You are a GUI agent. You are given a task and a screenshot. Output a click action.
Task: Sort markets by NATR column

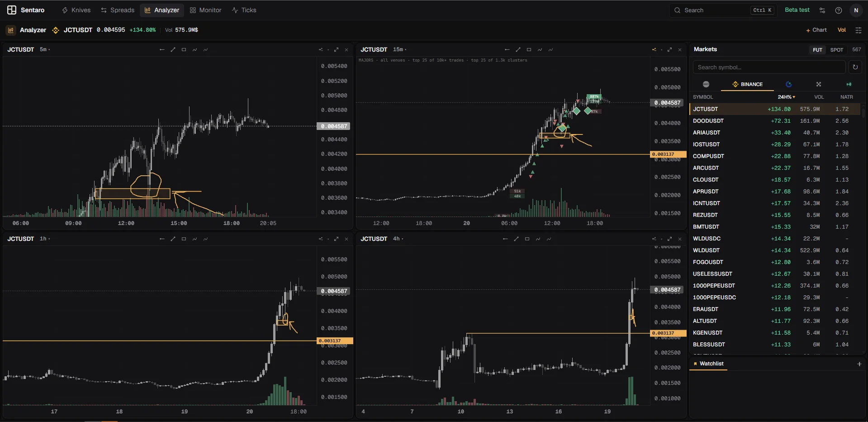coord(846,97)
